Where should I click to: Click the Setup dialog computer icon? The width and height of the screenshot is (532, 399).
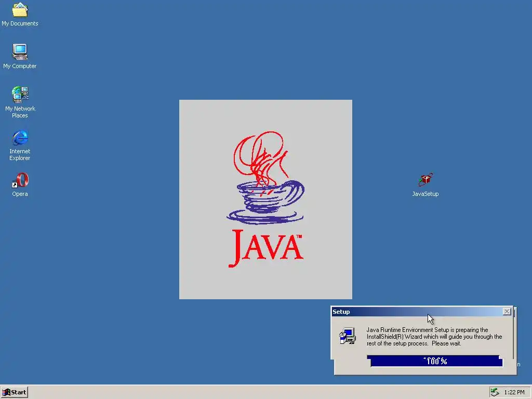(348, 336)
